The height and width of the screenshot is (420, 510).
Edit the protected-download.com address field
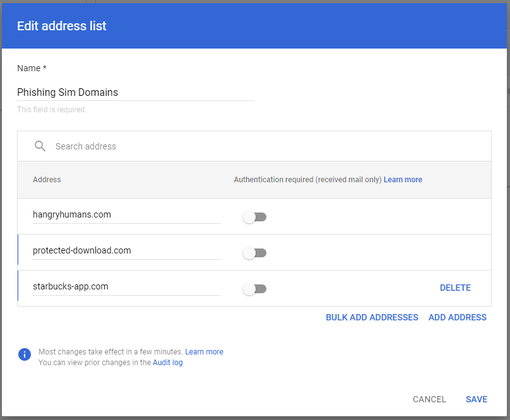[x=127, y=250]
